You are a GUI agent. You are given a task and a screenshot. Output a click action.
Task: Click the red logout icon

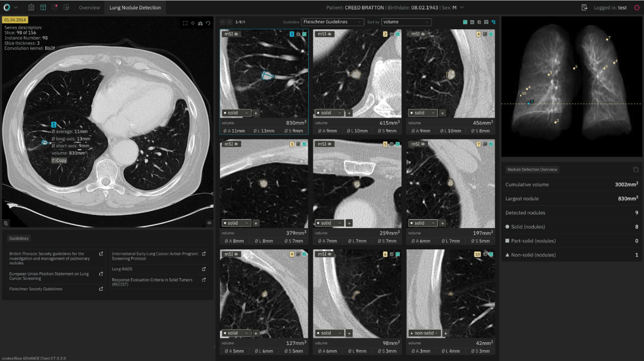[637, 8]
